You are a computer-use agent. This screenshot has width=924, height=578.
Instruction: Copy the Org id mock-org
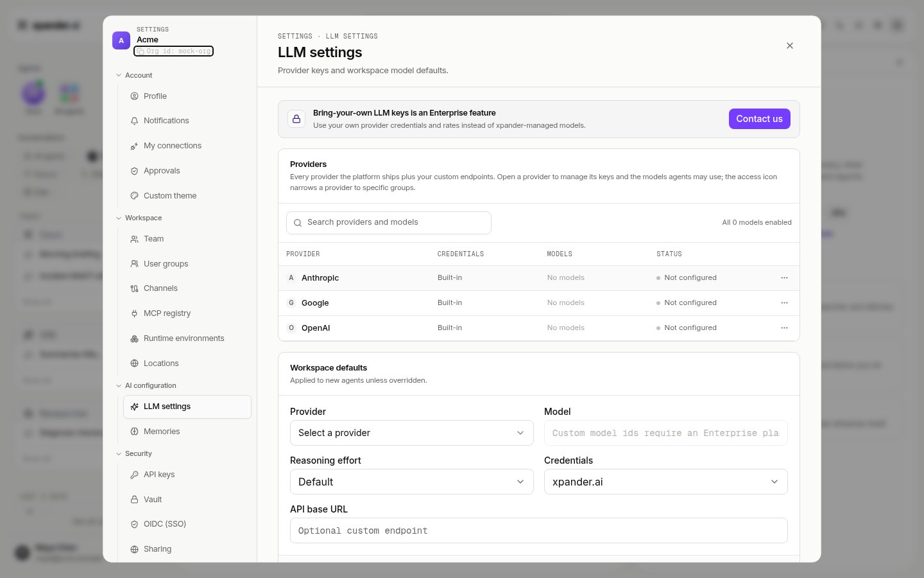click(173, 51)
